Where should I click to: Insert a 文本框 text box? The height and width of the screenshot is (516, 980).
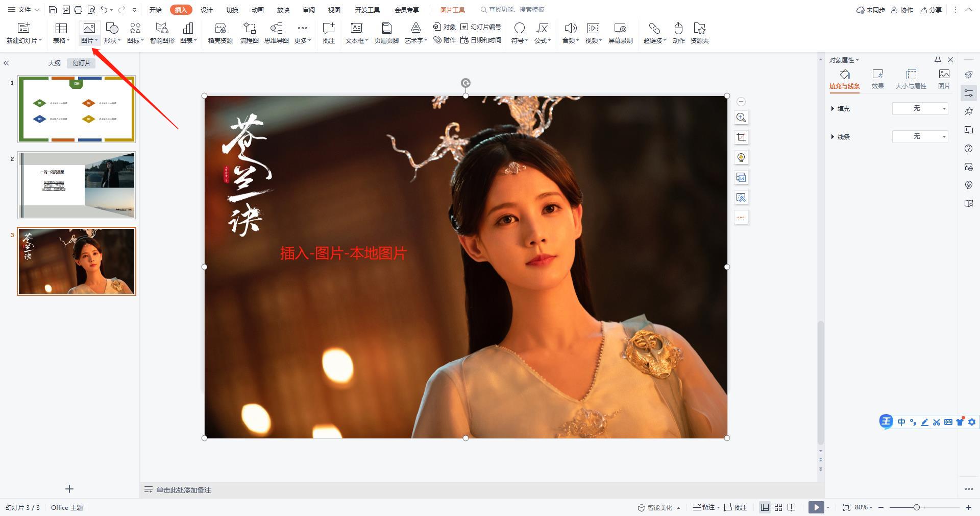point(356,33)
